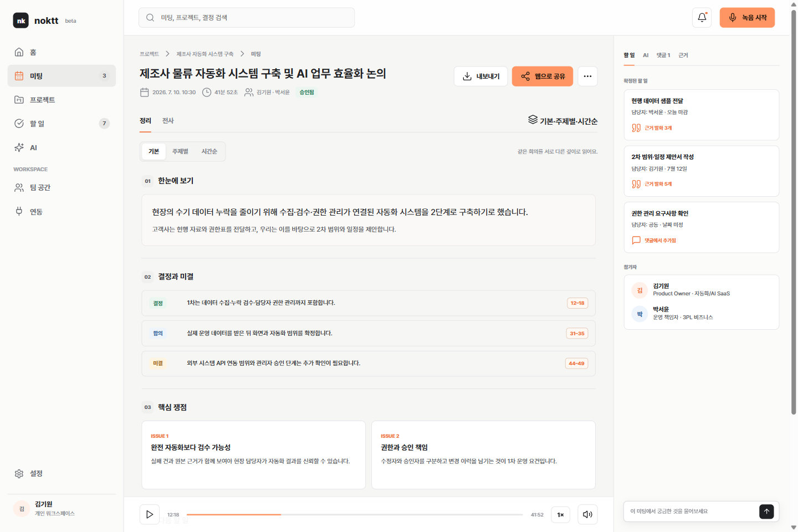Switch to 할 일 right panel tab

pyautogui.click(x=629, y=55)
